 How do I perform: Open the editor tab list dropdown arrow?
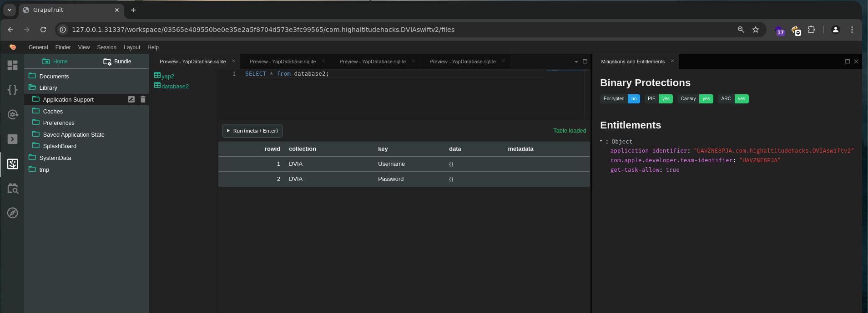point(576,62)
